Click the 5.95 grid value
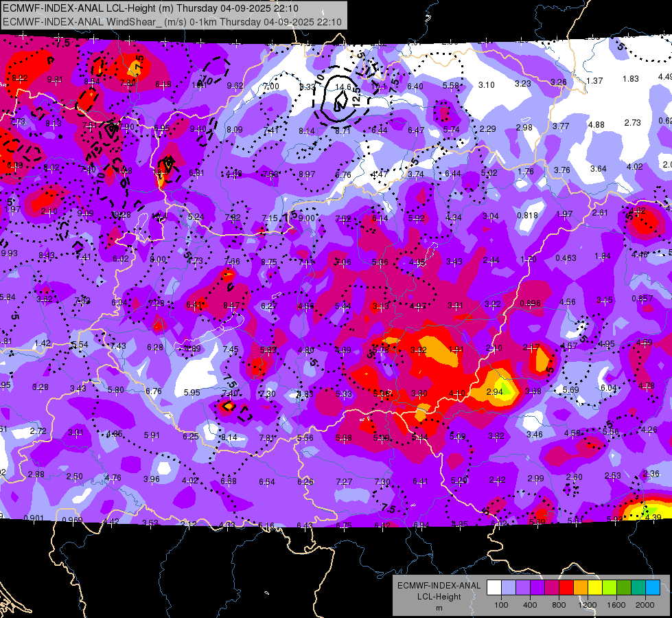 (192, 392)
